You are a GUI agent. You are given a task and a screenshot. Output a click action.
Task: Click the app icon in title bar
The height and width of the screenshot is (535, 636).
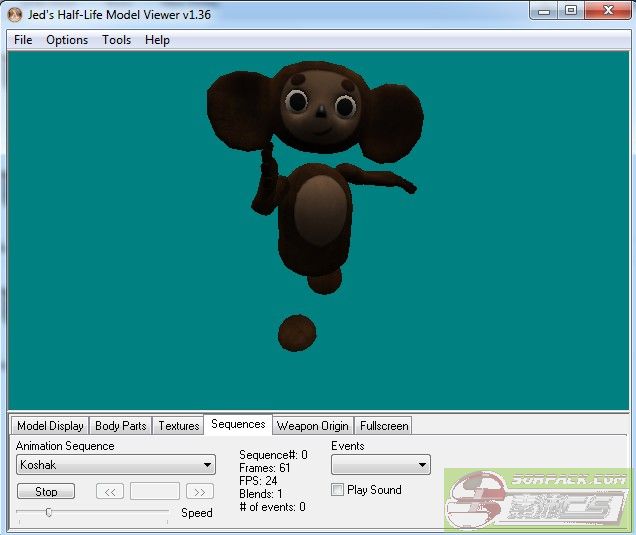pos(15,14)
